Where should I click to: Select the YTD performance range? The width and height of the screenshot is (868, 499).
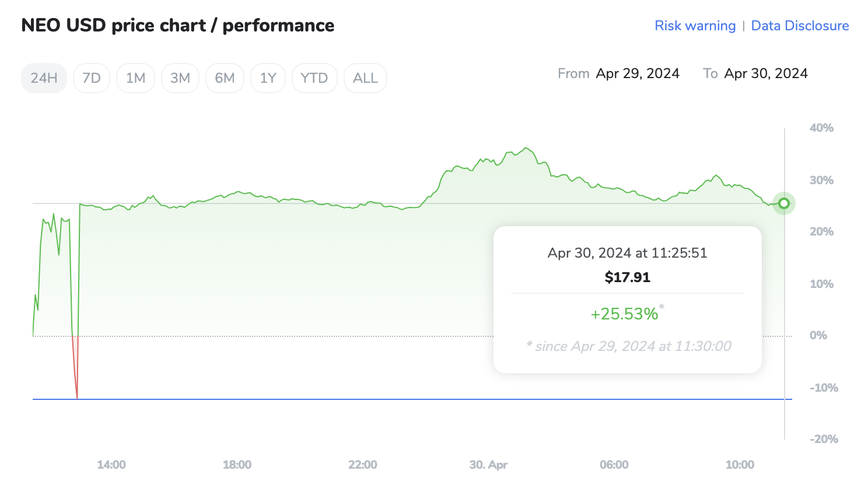pyautogui.click(x=314, y=78)
